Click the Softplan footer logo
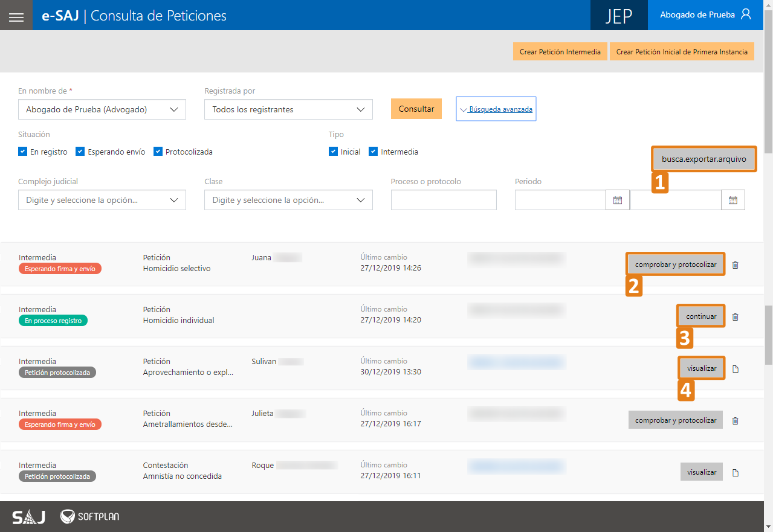This screenshot has height=532, width=773. (89, 516)
